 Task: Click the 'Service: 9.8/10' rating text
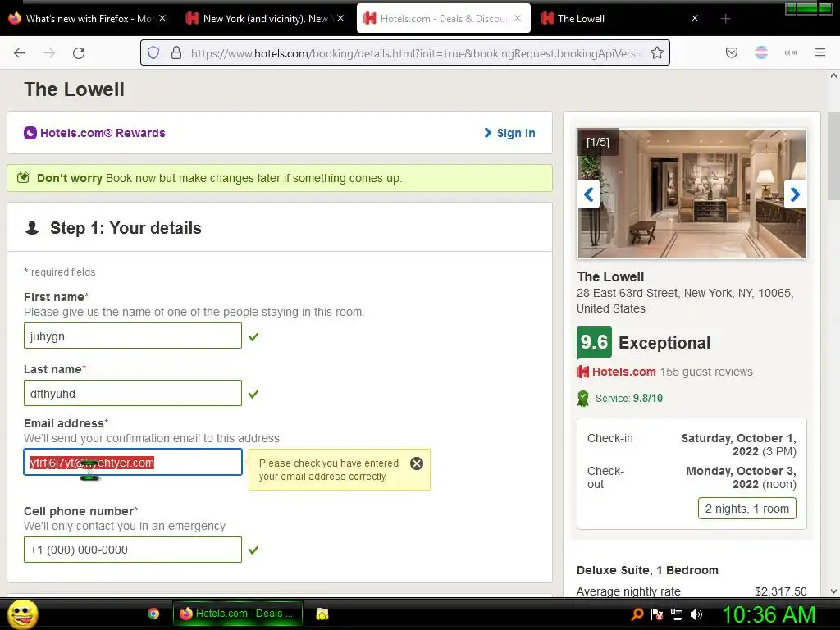(x=629, y=398)
